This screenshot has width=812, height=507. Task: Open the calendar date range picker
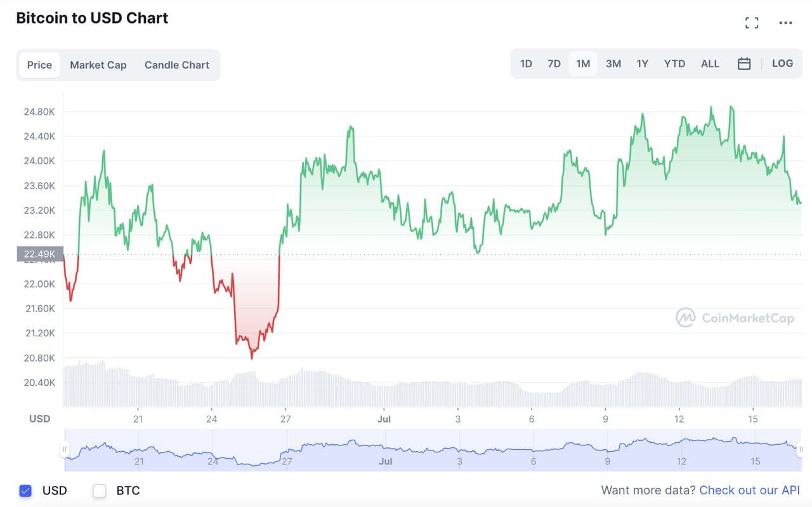click(744, 63)
